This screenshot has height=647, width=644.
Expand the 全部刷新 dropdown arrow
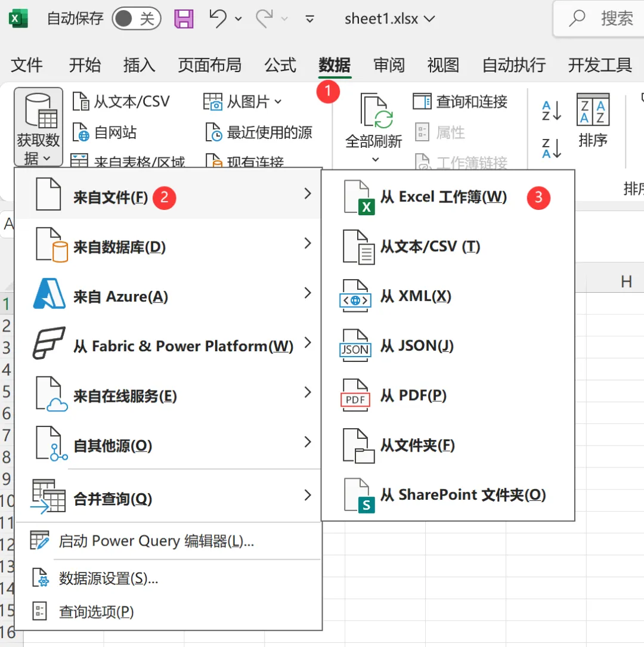coord(375,159)
